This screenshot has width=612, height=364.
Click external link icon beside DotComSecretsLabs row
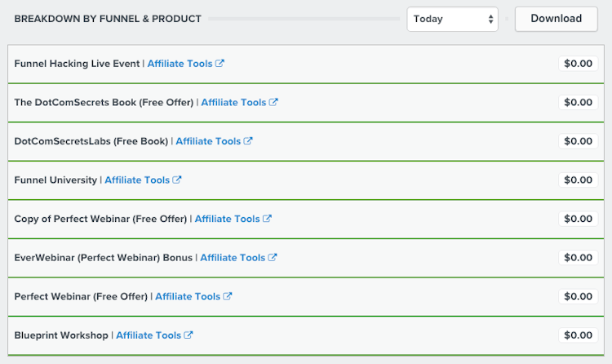249,141
